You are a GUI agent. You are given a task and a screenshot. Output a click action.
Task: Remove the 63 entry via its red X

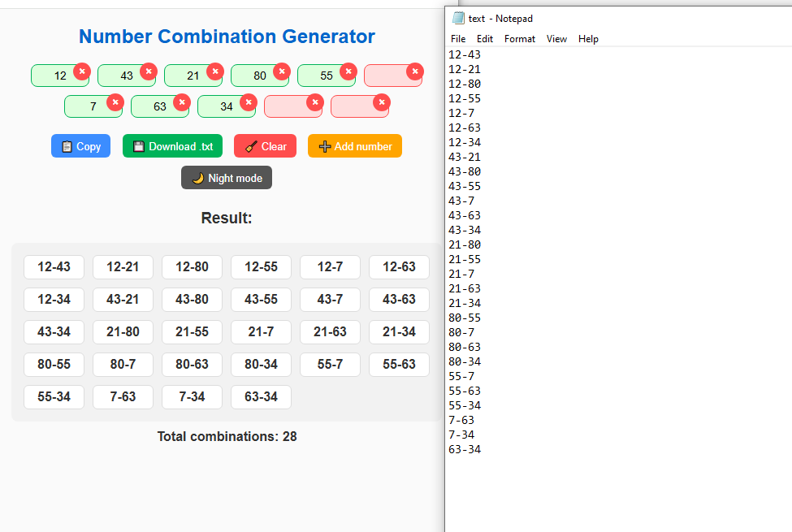[x=182, y=102]
